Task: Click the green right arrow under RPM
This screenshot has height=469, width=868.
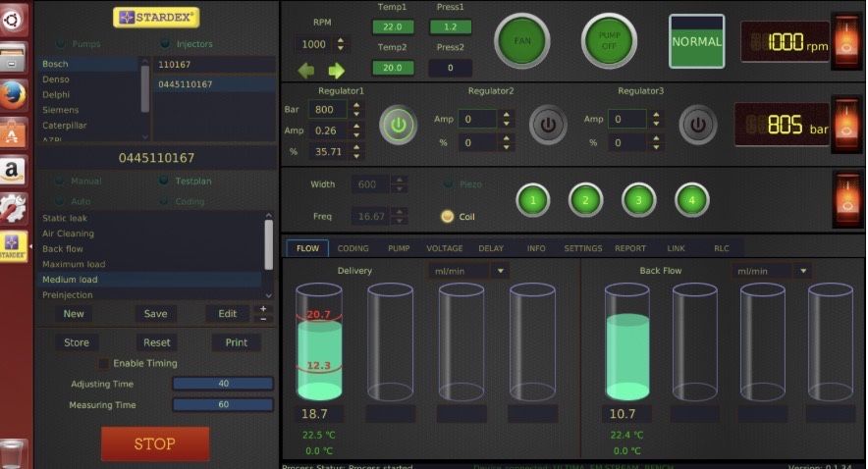Action: pyautogui.click(x=336, y=71)
